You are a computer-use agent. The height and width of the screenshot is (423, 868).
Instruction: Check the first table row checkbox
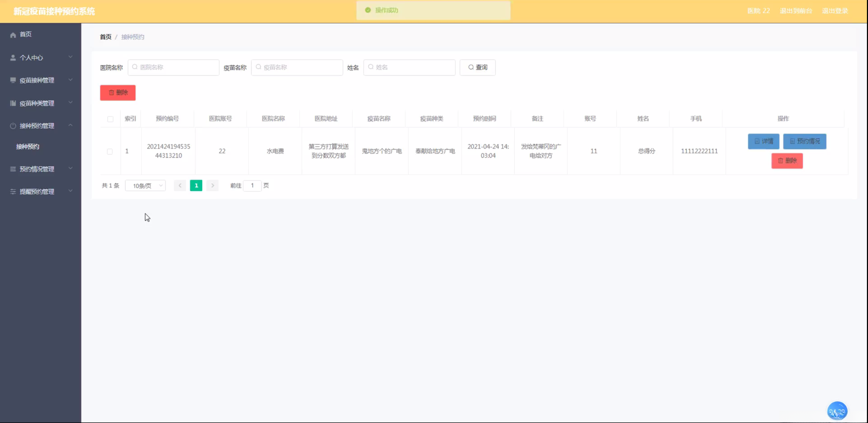[x=110, y=151]
